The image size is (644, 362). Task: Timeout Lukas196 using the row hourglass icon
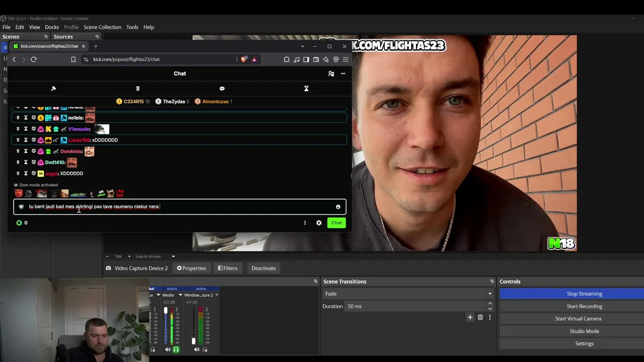pyautogui.click(x=26, y=140)
